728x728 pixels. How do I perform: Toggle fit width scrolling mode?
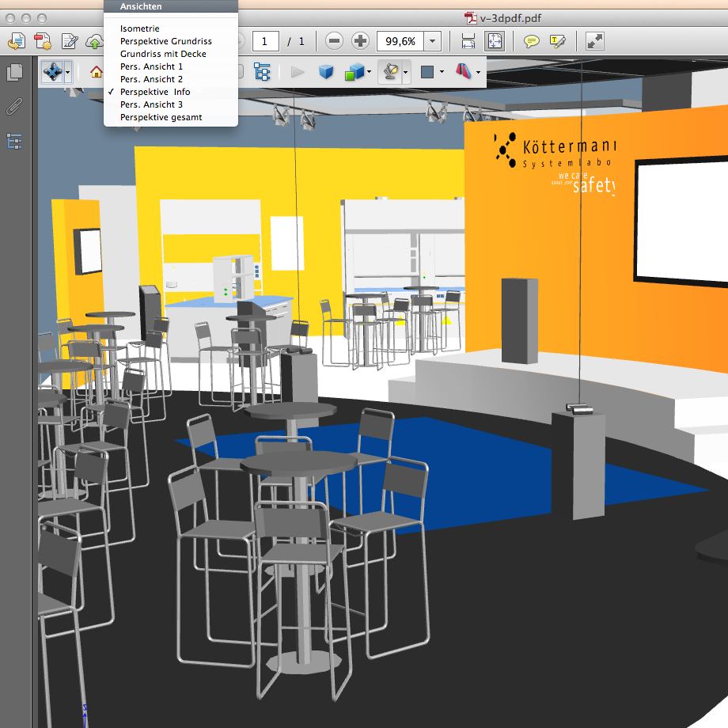pos(468,40)
